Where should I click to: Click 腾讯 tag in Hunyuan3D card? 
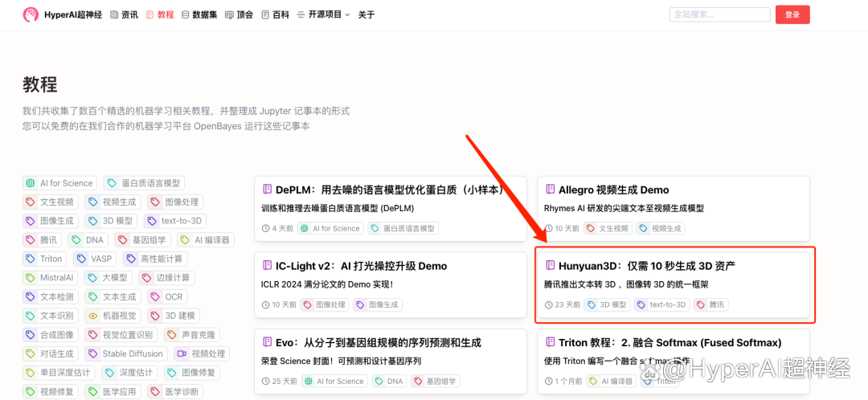[x=711, y=304]
